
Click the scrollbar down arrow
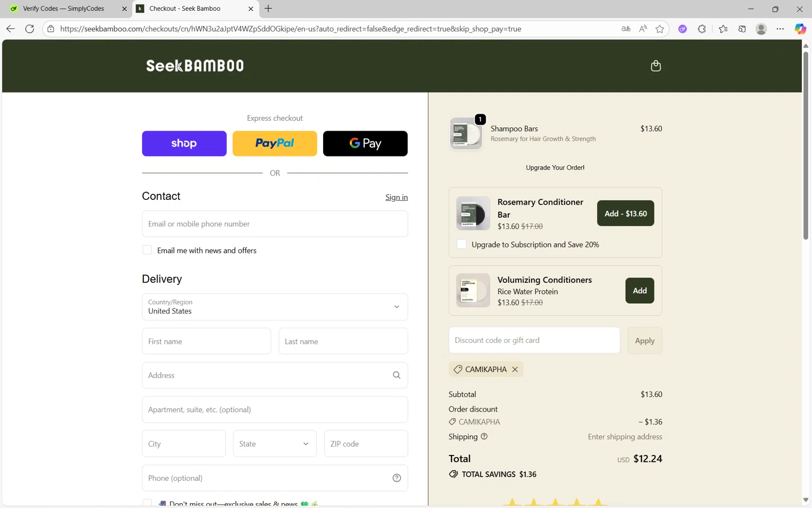pyautogui.click(x=806, y=500)
